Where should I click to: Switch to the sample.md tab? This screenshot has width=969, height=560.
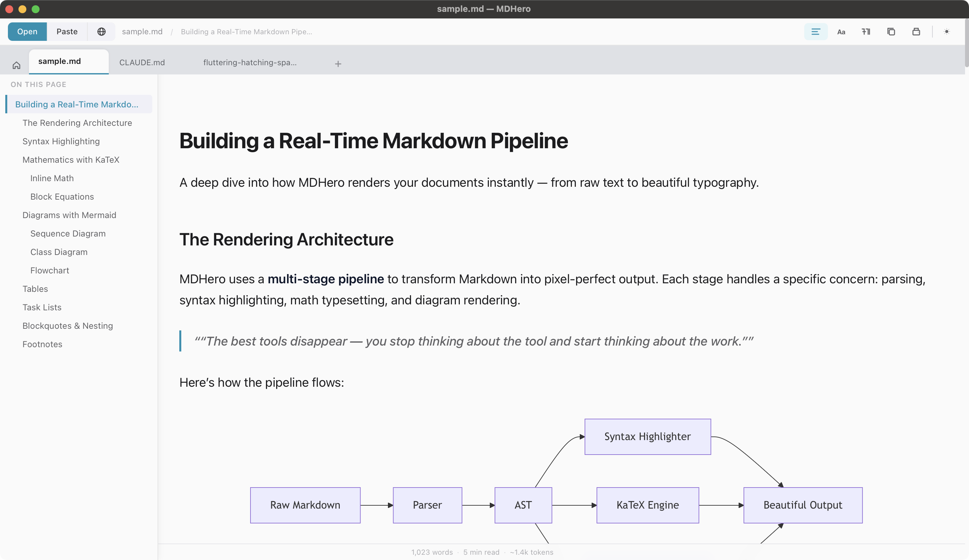69,61
